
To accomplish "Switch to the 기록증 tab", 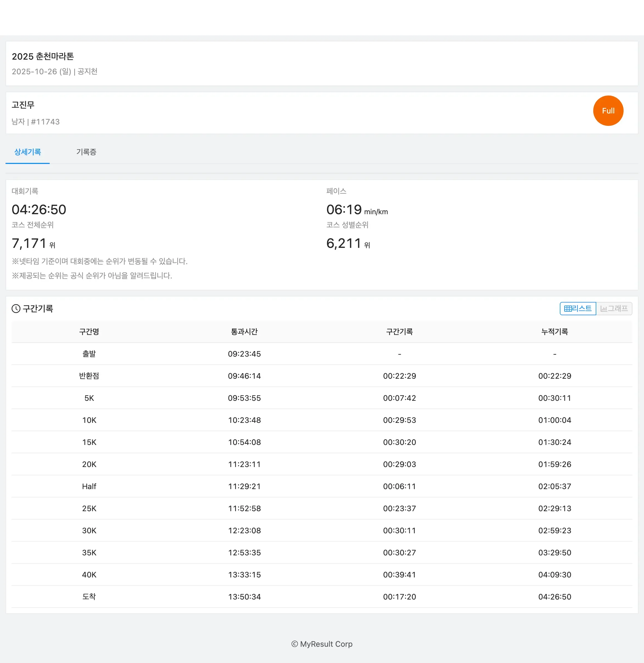I will coord(86,152).
